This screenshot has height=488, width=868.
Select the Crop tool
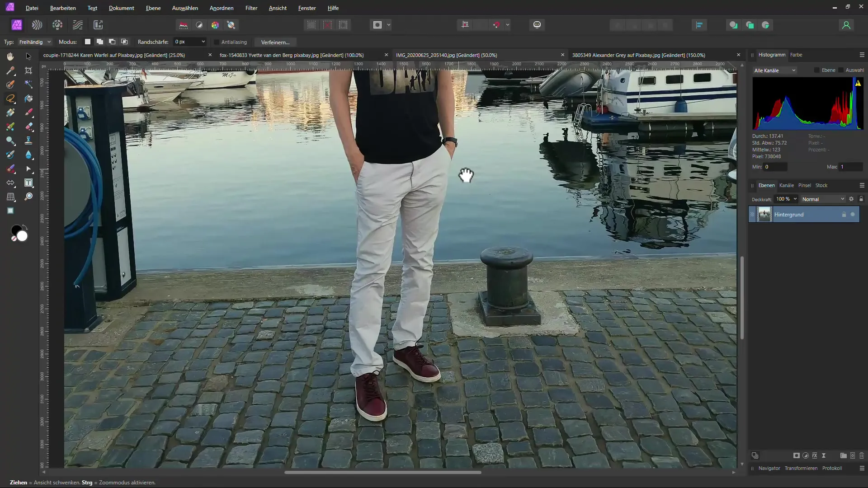click(28, 70)
